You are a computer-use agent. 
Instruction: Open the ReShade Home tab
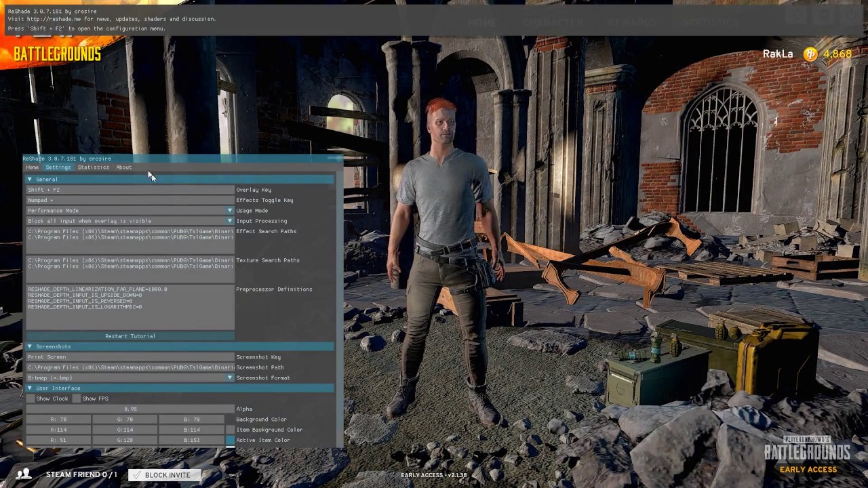(x=32, y=167)
